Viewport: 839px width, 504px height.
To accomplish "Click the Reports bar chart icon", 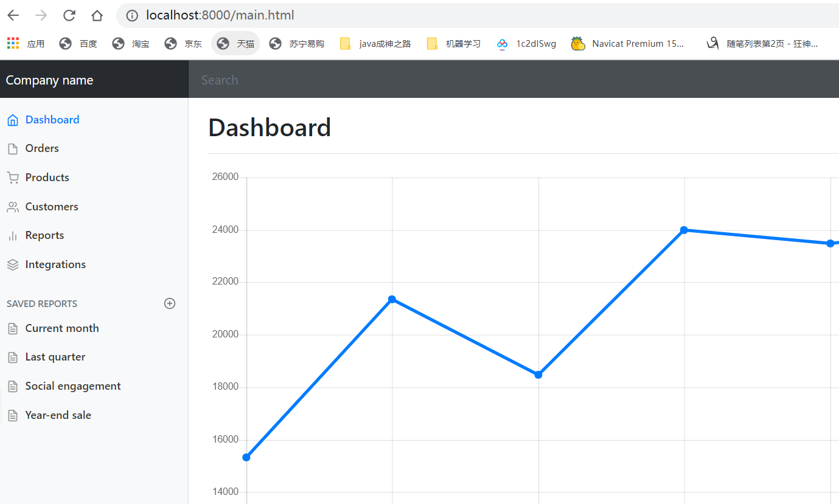I will point(12,236).
